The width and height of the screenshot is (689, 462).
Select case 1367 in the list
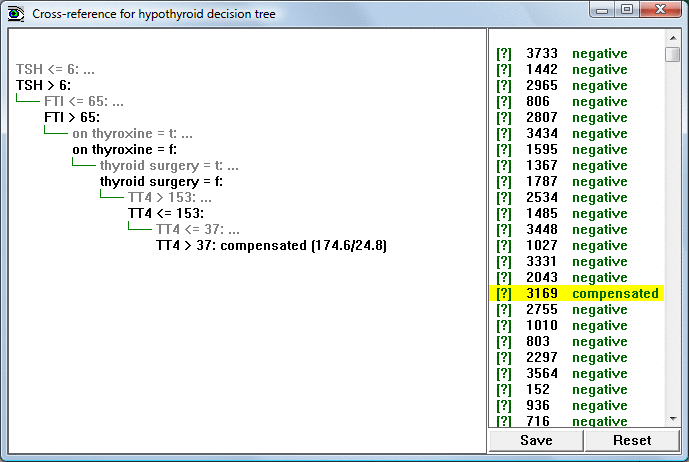click(577, 166)
